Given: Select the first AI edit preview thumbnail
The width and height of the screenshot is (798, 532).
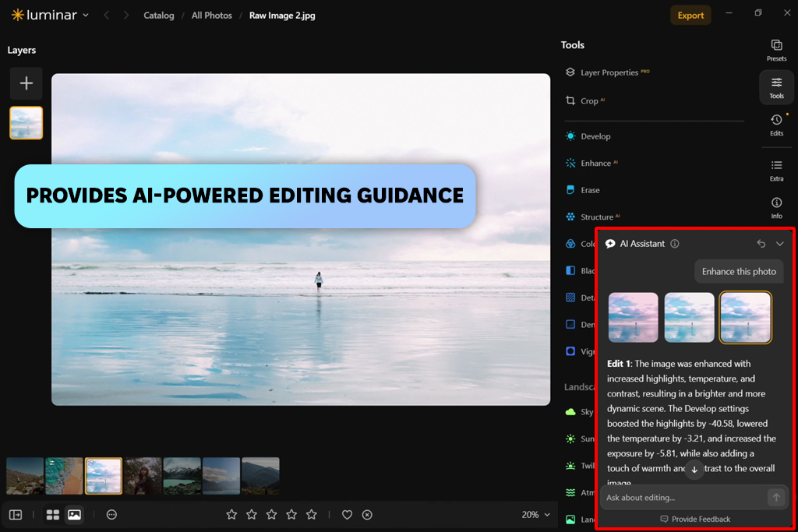Looking at the screenshot, I should [633, 317].
